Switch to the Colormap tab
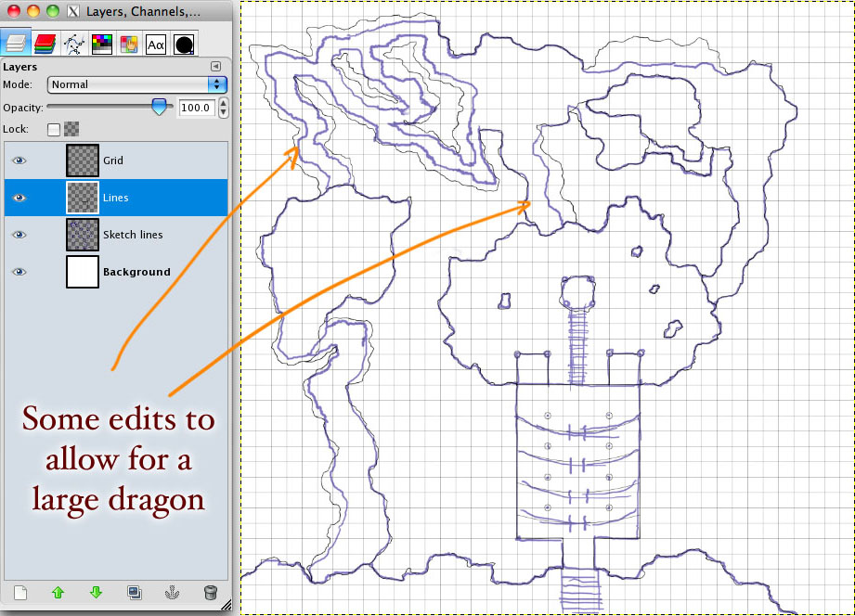 pyautogui.click(x=101, y=43)
